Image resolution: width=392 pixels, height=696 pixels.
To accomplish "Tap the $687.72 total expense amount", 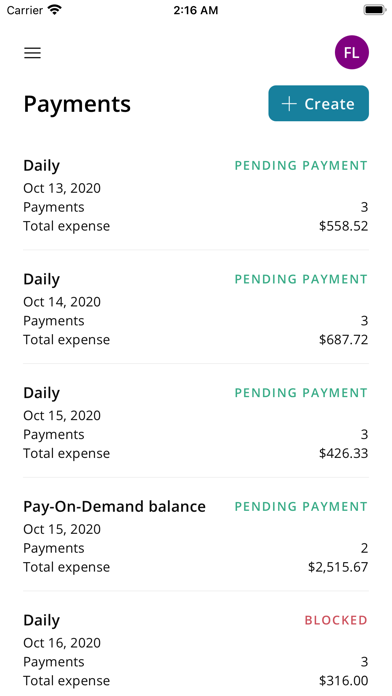I will [x=344, y=340].
